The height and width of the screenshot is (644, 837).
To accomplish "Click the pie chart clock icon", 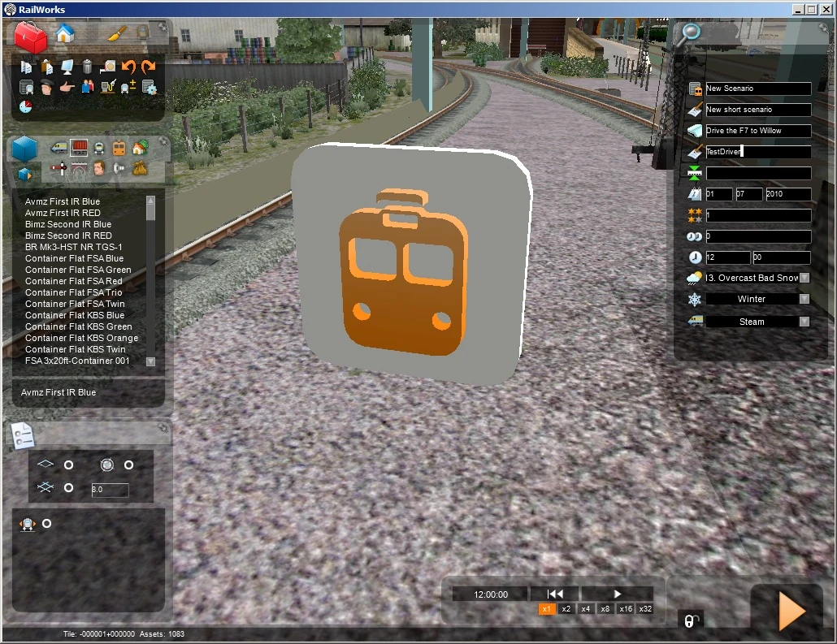I will click(x=26, y=106).
